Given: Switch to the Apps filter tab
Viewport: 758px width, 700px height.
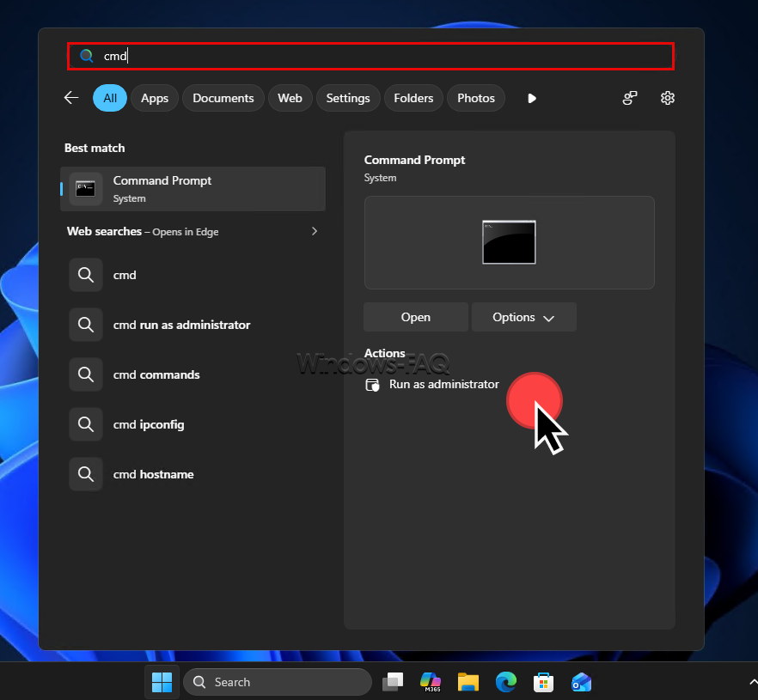Looking at the screenshot, I should [155, 98].
